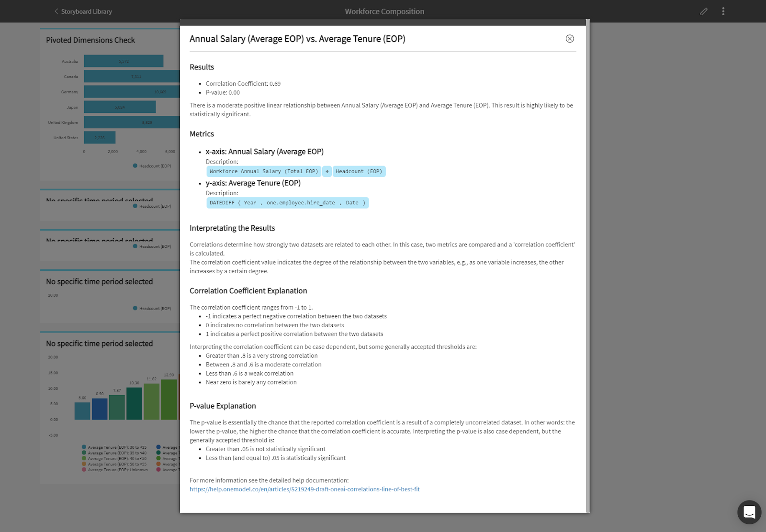Click the Headcount (EOP) formula token
766x532 pixels.
click(x=359, y=171)
